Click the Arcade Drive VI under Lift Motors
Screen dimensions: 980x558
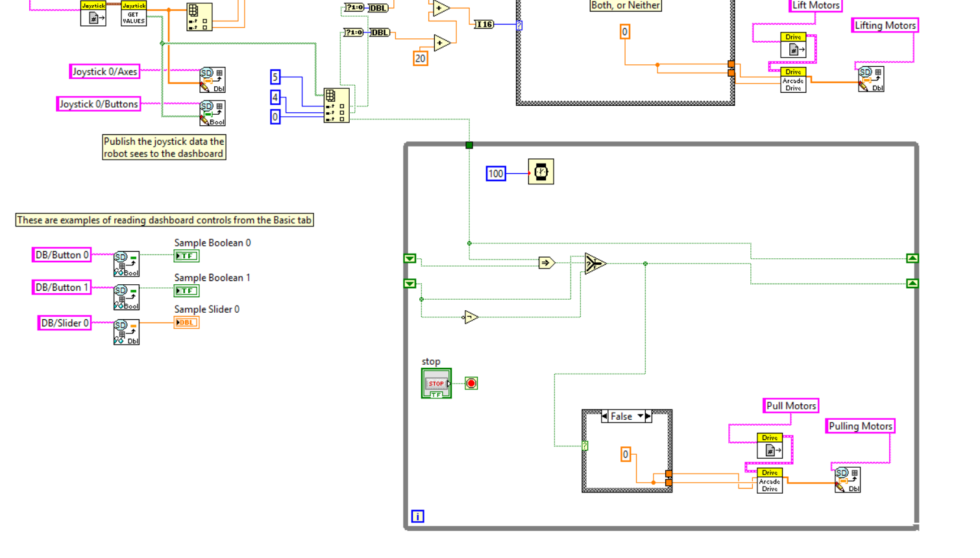pos(793,80)
